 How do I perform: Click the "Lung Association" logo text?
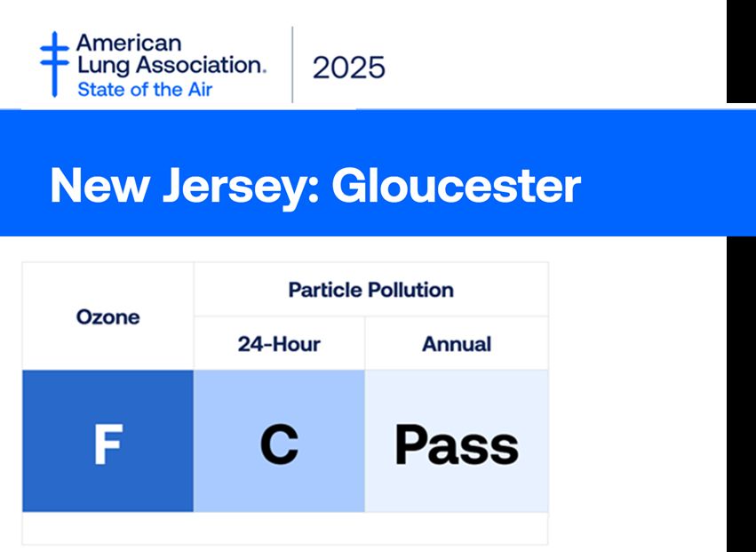(x=171, y=65)
